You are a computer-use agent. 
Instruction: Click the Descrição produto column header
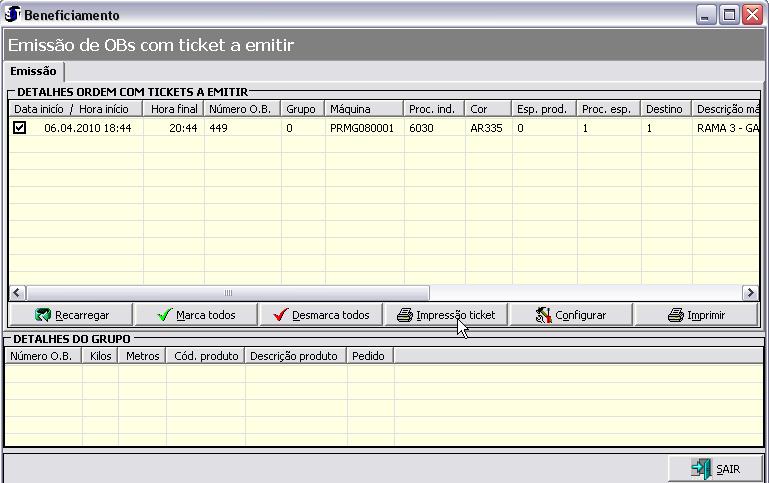(295, 355)
